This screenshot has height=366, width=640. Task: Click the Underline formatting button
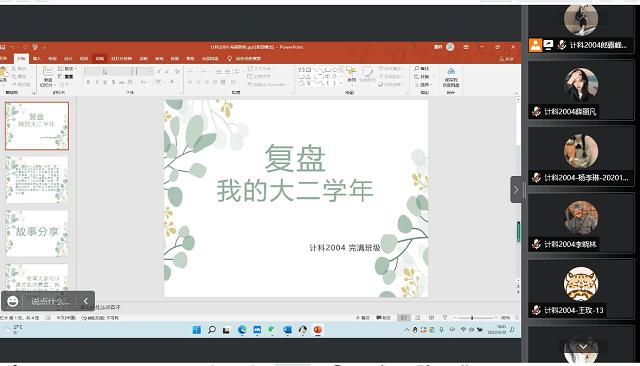[x=105, y=82]
